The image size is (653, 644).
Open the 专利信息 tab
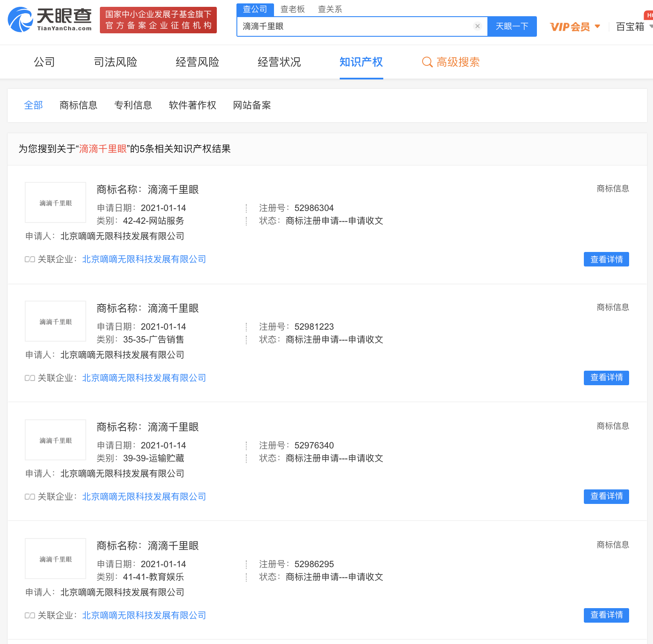pyautogui.click(x=134, y=105)
